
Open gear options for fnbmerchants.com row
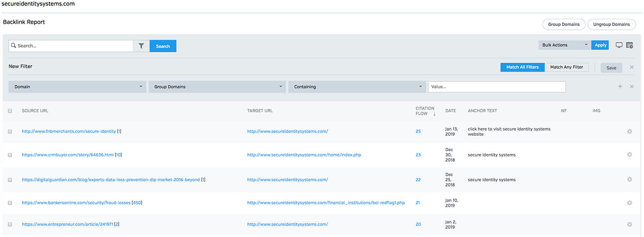click(630, 131)
